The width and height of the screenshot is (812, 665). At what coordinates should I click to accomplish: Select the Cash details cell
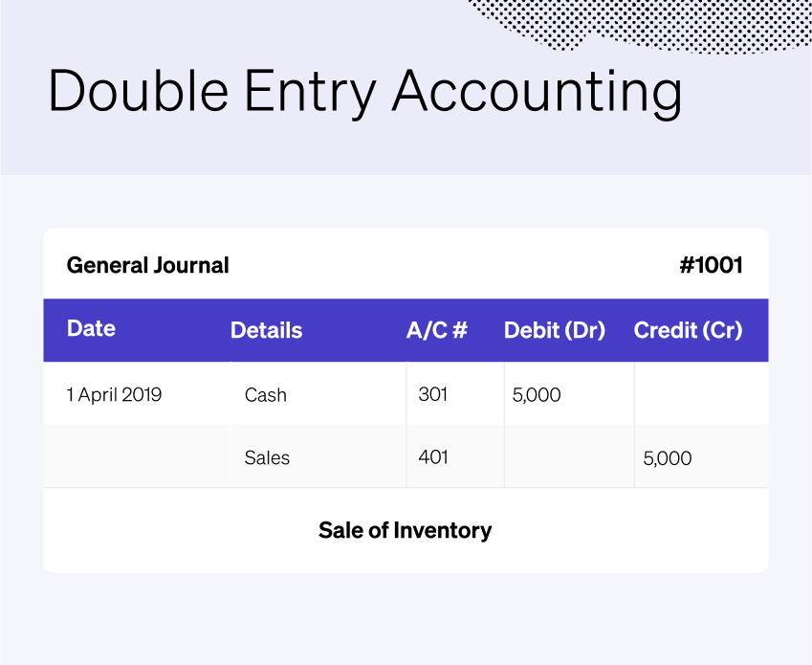pyautogui.click(x=265, y=394)
